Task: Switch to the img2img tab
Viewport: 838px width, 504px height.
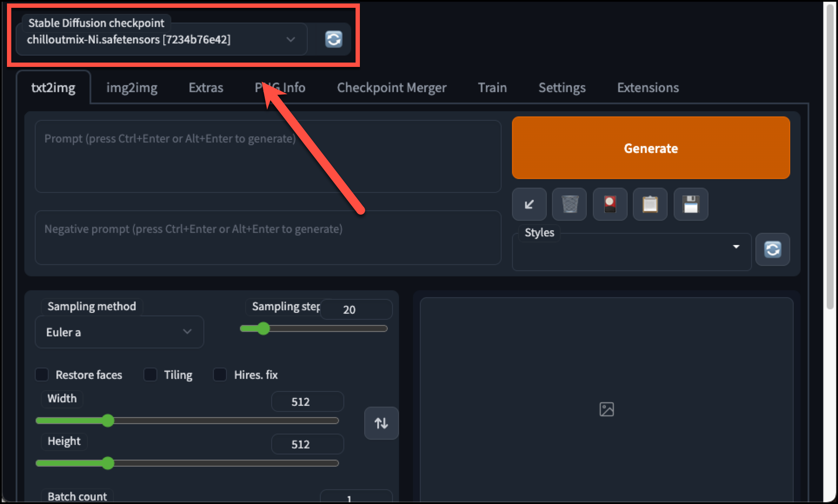Action: (x=132, y=88)
